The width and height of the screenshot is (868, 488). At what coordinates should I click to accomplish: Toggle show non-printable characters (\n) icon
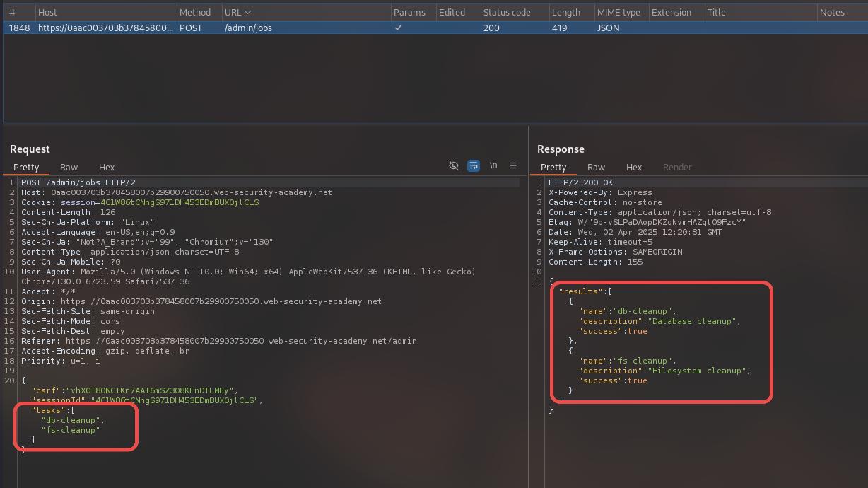pos(493,165)
